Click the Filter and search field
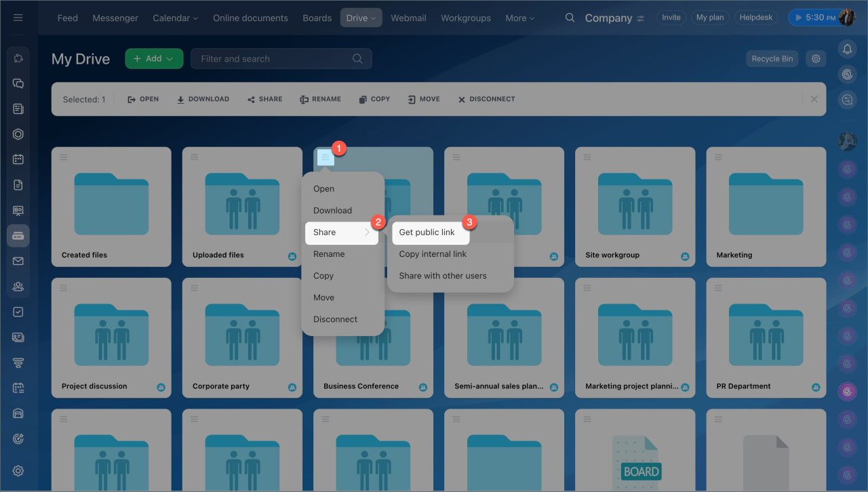The width and height of the screenshot is (868, 492). coord(275,59)
